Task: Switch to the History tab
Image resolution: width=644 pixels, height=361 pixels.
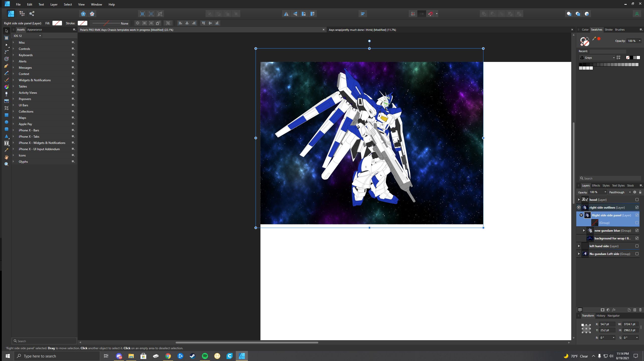Action: (x=601, y=316)
